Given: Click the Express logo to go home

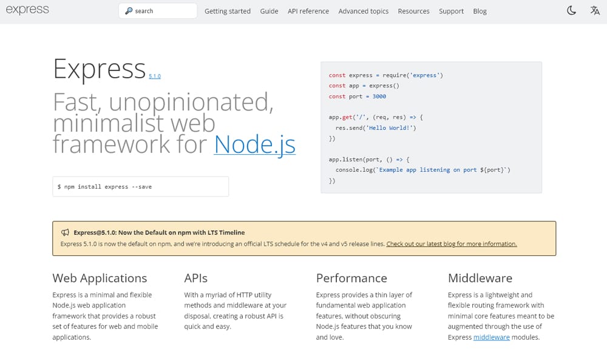Looking at the screenshot, I should (27, 10).
